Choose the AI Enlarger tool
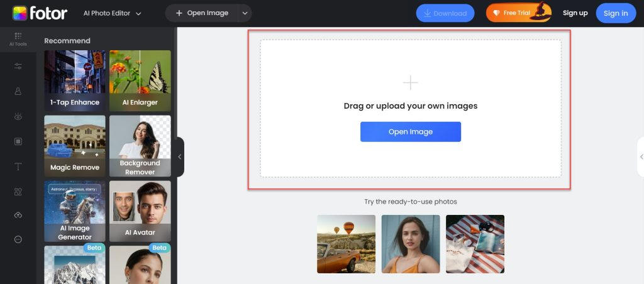The width and height of the screenshot is (644, 284). (140, 81)
